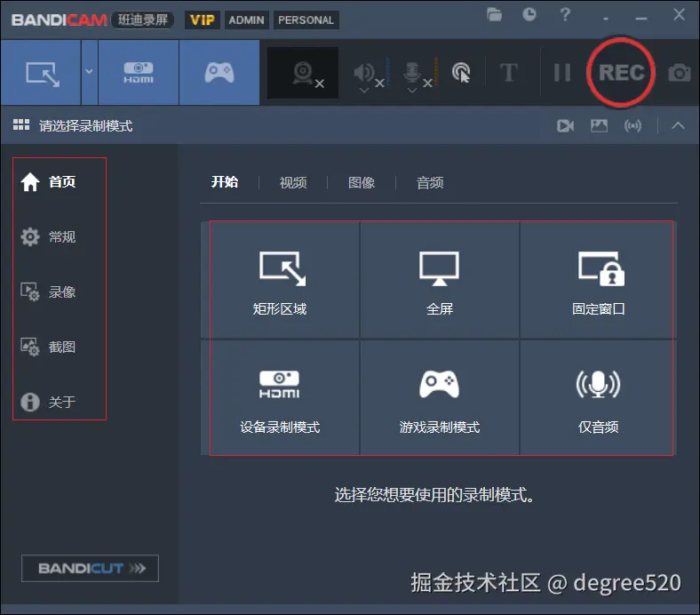
Task: Pause the recording
Action: coord(562,72)
